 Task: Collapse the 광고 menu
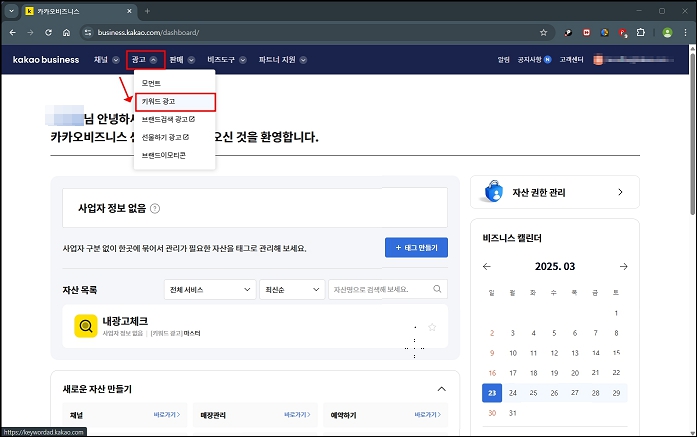(x=145, y=60)
